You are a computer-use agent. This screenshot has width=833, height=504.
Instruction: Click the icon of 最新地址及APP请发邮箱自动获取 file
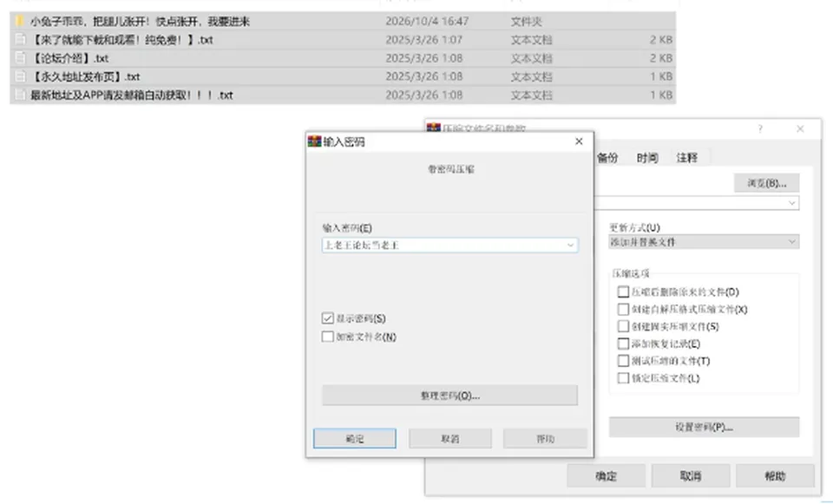click(x=20, y=95)
